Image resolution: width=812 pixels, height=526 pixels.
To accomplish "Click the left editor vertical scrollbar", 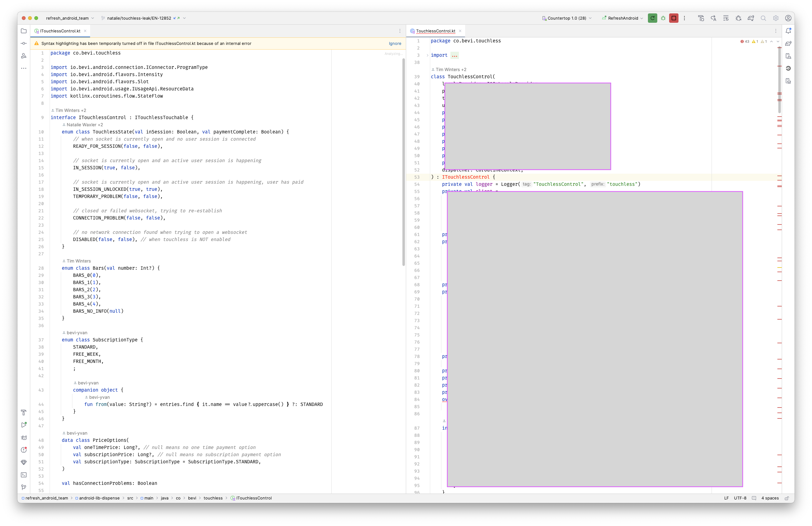I will pyautogui.click(x=404, y=162).
